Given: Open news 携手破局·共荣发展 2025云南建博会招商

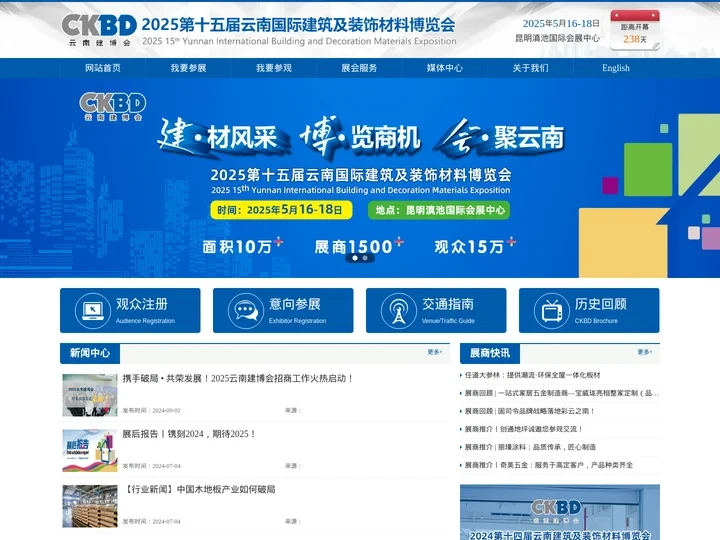Looking at the screenshot, I should coord(238,378).
